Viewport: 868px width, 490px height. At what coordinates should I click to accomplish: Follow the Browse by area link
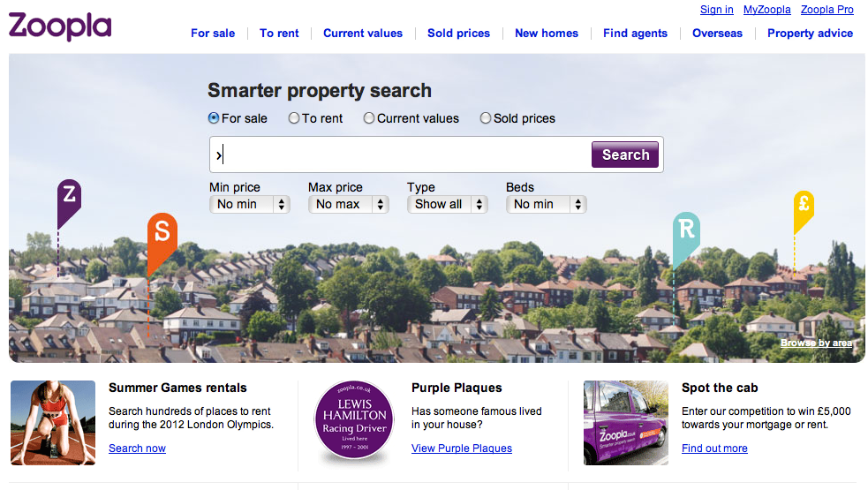[x=817, y=343]
